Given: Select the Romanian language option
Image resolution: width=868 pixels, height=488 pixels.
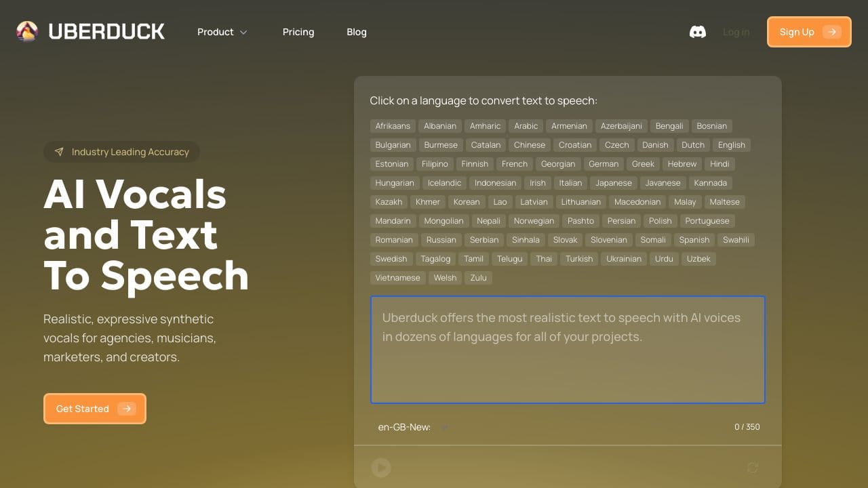Looking at the screenshot, I should click(x=394, y=240).
